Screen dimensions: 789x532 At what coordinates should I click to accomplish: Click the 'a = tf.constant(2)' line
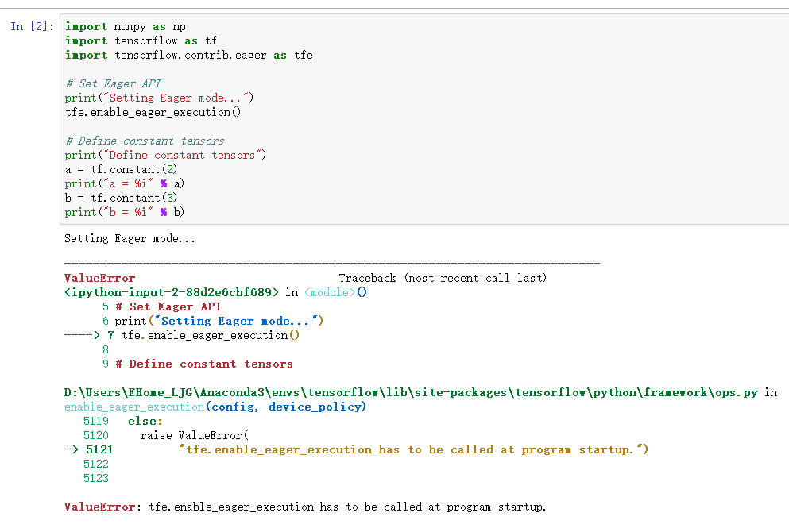tap(121, 169)
